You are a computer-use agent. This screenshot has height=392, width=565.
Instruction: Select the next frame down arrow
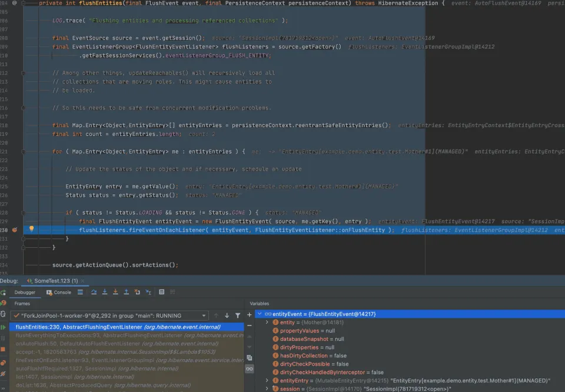pos(227,315)
